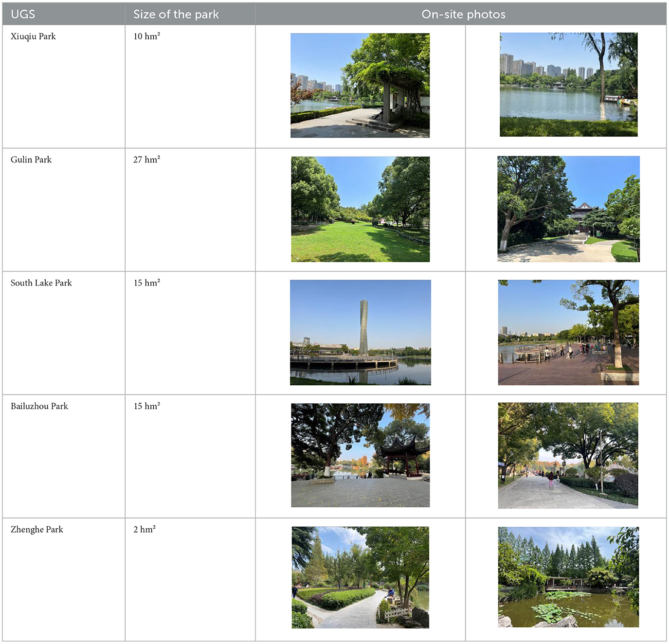669x644 pixels.
Task: Click the South Lake Park label
Action: 41,283
